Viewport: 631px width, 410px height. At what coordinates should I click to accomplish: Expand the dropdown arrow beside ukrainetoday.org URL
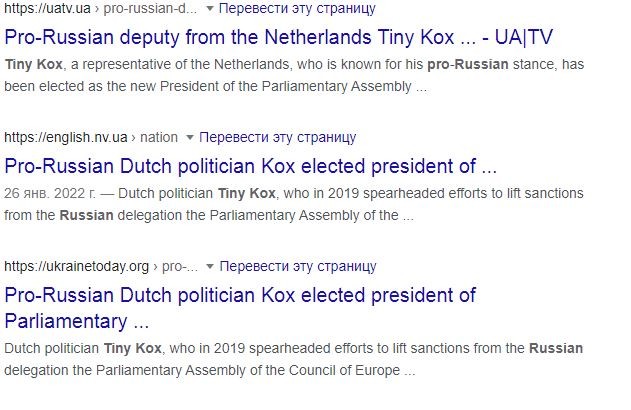click(209, 266)
